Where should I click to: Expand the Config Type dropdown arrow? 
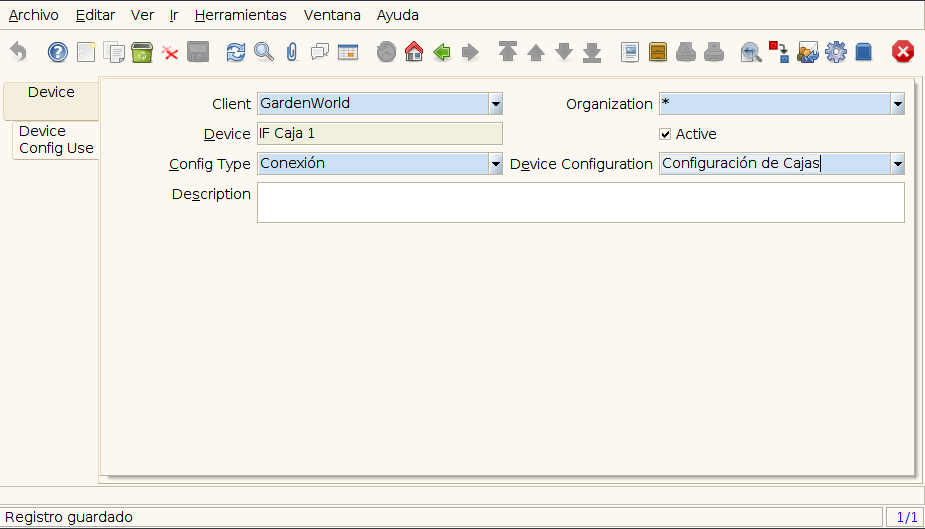point(496,164)
